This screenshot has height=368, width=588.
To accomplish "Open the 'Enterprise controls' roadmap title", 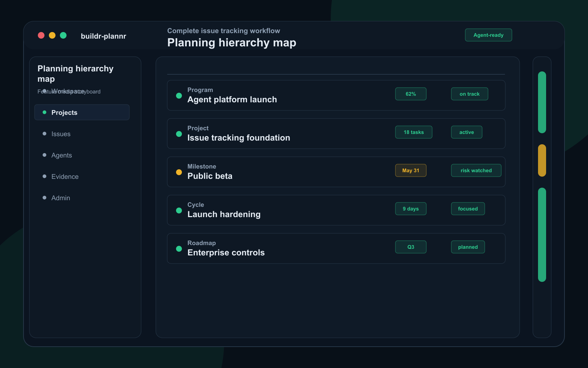I will (226, 252).
